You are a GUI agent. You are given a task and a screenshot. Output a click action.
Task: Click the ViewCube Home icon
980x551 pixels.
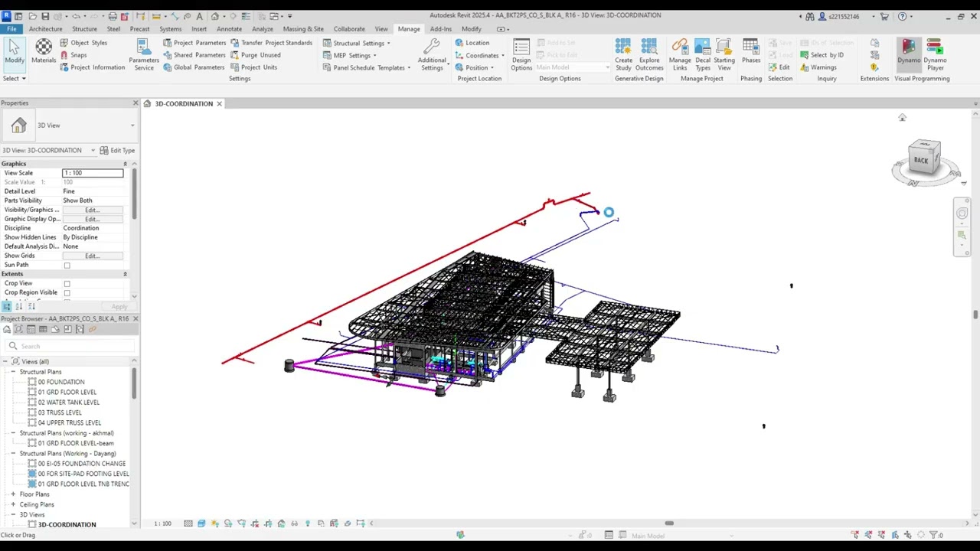[902, 118]
